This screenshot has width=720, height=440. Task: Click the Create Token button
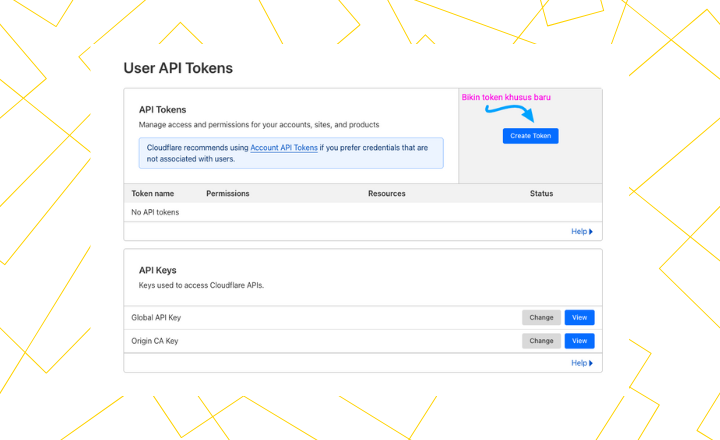[x=530, y=136]
